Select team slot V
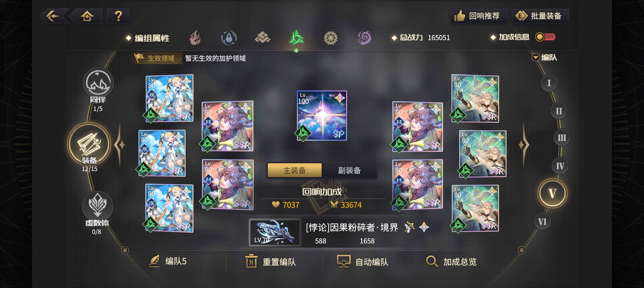The width and height of the screenshot is (644, 288). (552, 193)
